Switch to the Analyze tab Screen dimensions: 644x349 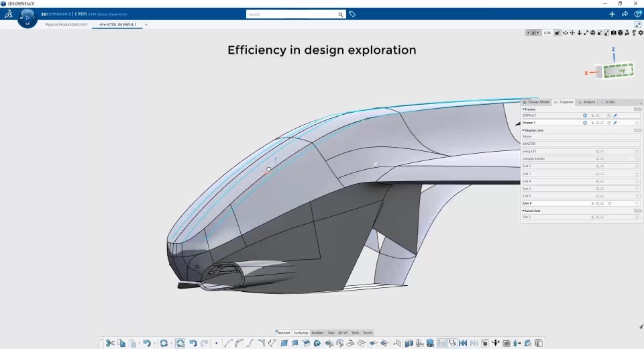(x=586, y=102)
